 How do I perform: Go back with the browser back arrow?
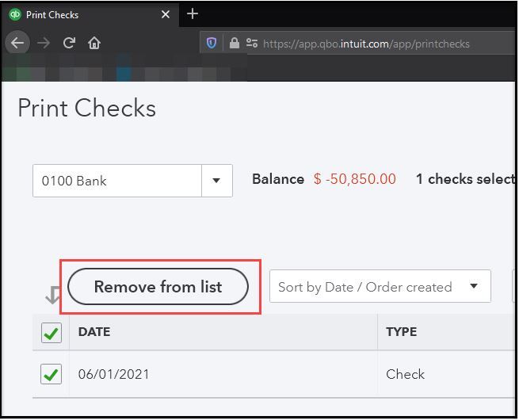tap(17, 43)
